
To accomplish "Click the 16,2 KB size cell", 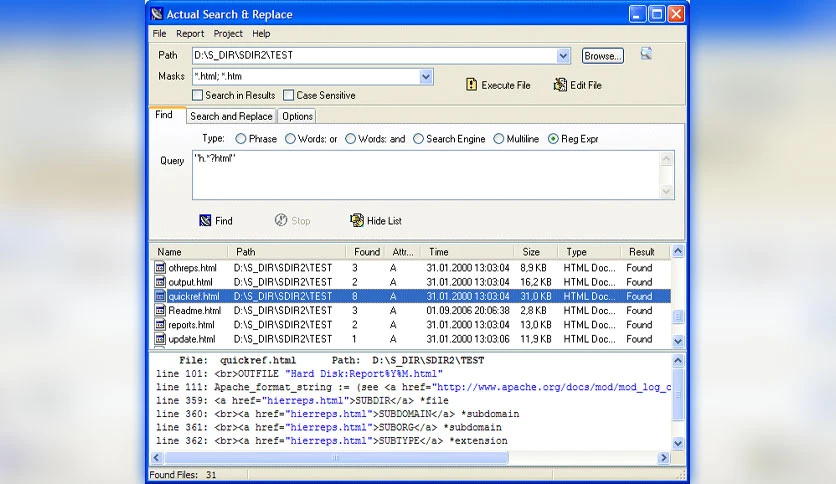I will pyautogui.click(x=536, y=282).
